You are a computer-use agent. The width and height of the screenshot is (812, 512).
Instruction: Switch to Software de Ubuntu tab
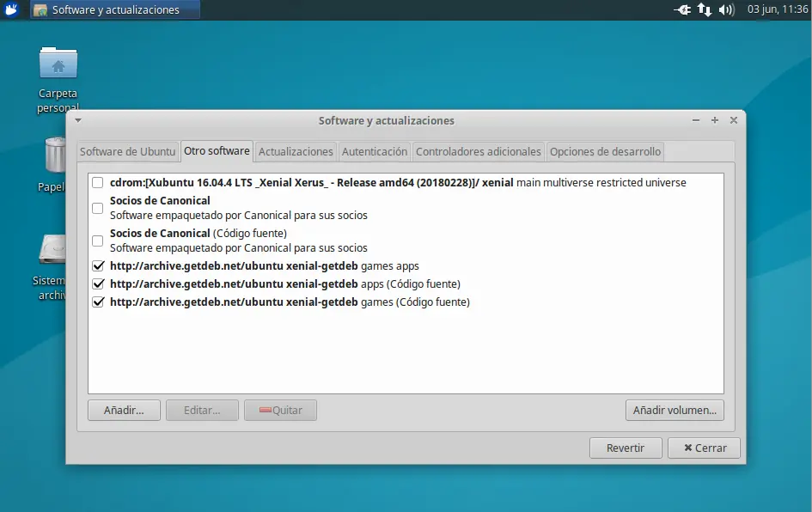(127, 152)
